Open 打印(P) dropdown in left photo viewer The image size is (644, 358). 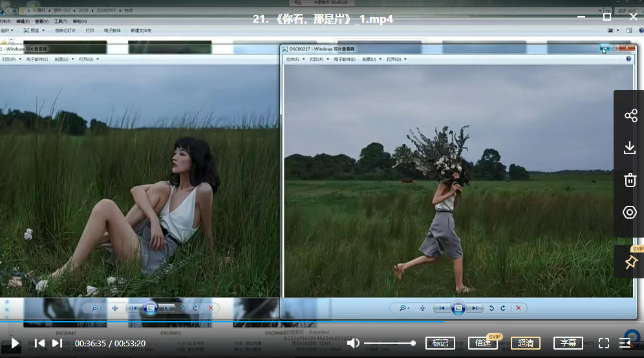[12, 59]
